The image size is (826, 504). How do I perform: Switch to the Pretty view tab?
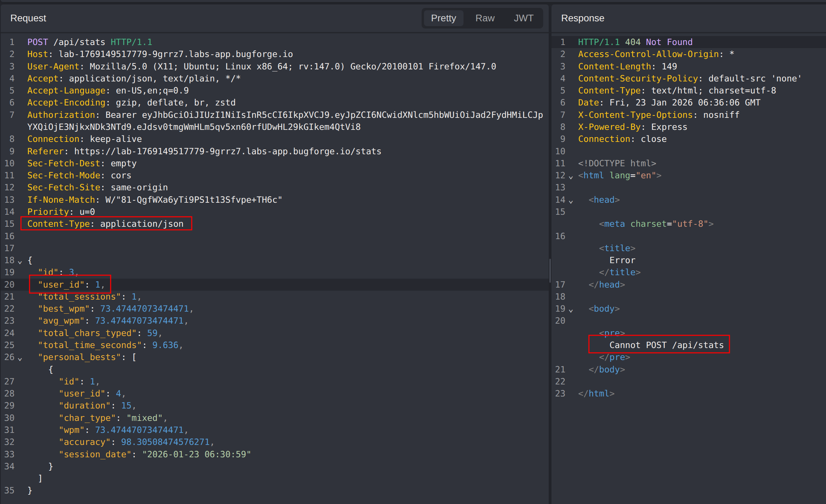pos(443,18)
